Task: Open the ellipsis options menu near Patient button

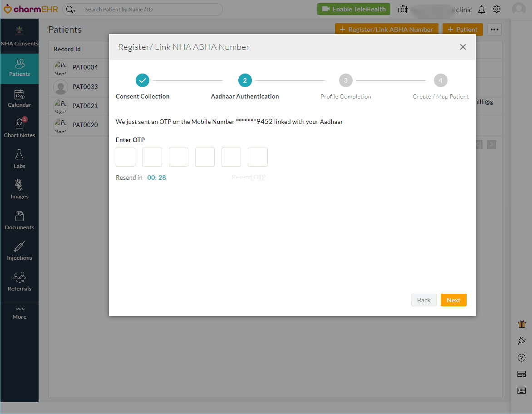Action: 494,29
